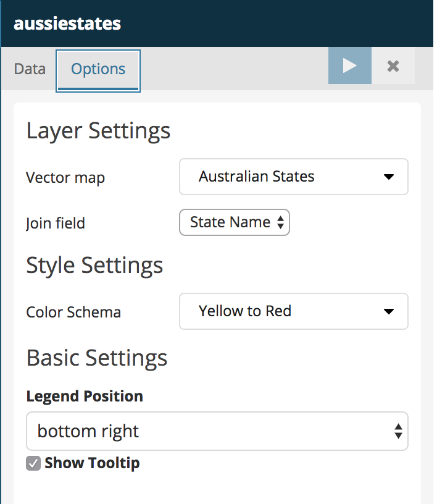Open the Australian States vector map dropdown

click(293, 177)
